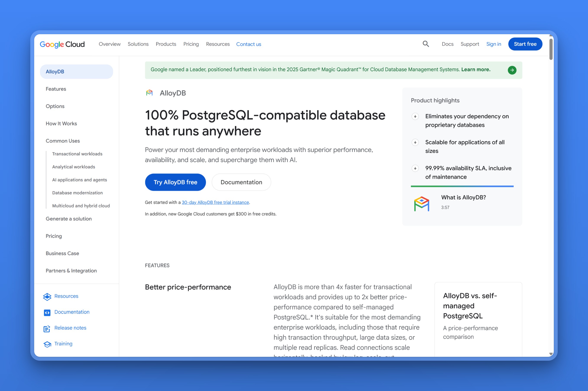The image size is (588, 391).
Task: Click the Start free button
Action: pyautogui.click(x=525, y=44)
